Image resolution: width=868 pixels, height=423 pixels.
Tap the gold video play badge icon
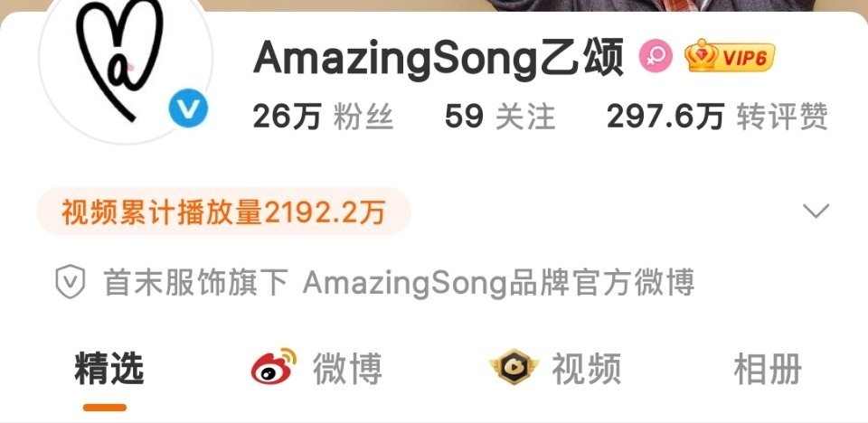click(x=514, y=367)
